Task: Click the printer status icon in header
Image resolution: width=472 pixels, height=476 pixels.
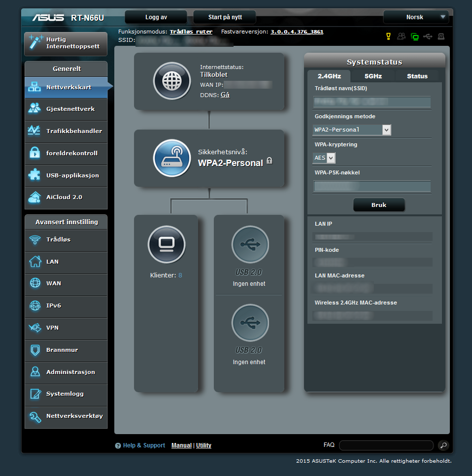Action: click(x=441, y=37)
